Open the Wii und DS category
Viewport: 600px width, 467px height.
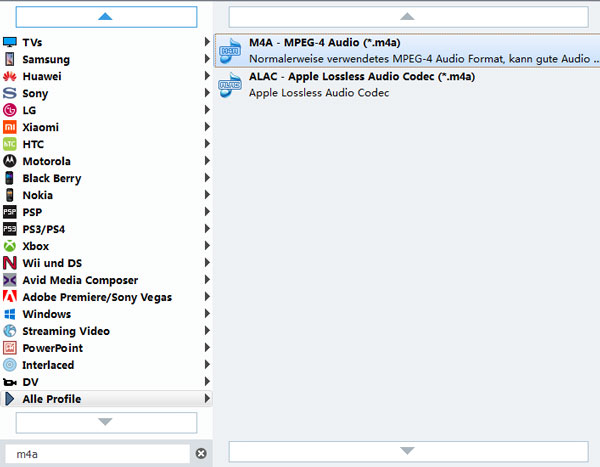106,263
